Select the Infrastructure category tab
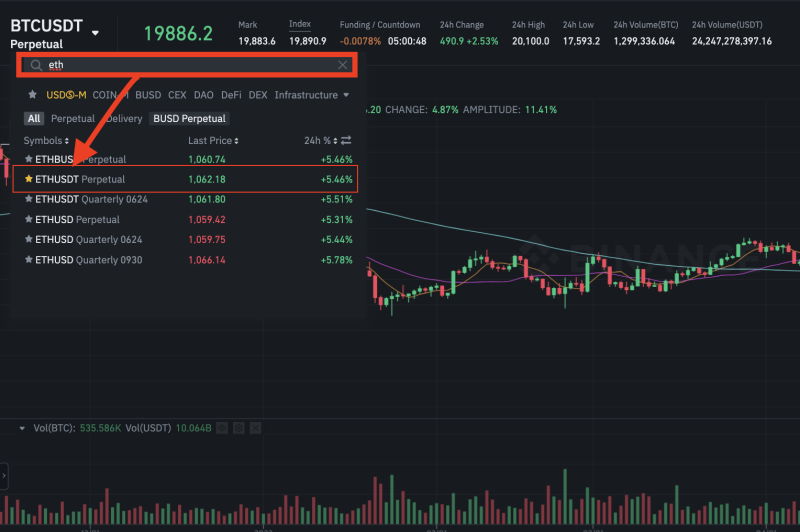 306,95
